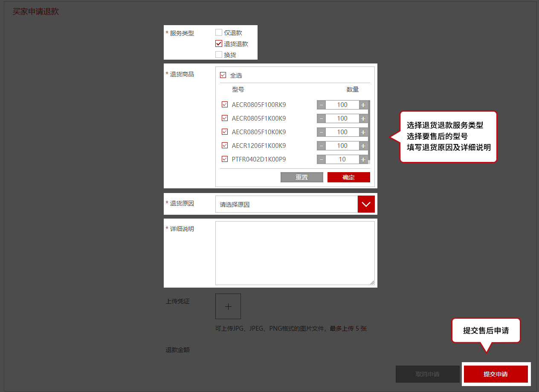Click the 请选择原因 reason select field
Image resolution: width=539 pixels, height=392 pixels.
[286, 205]
